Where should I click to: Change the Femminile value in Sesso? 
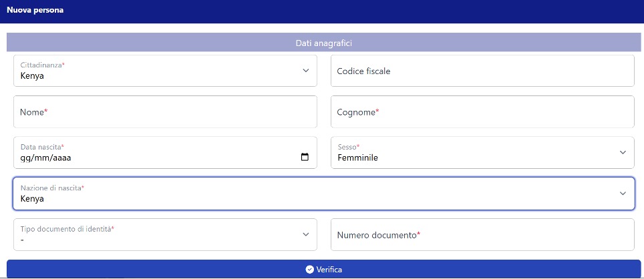(x=357, y=158)
